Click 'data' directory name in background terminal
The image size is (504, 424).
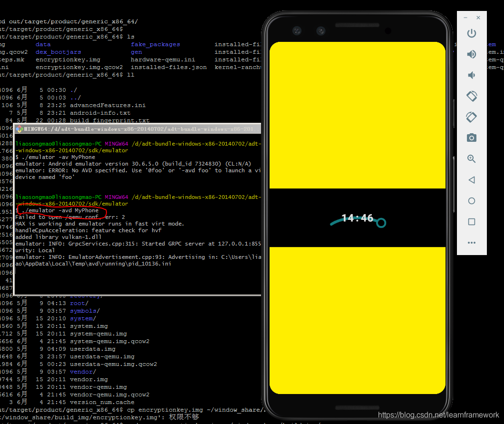point(43,44)
